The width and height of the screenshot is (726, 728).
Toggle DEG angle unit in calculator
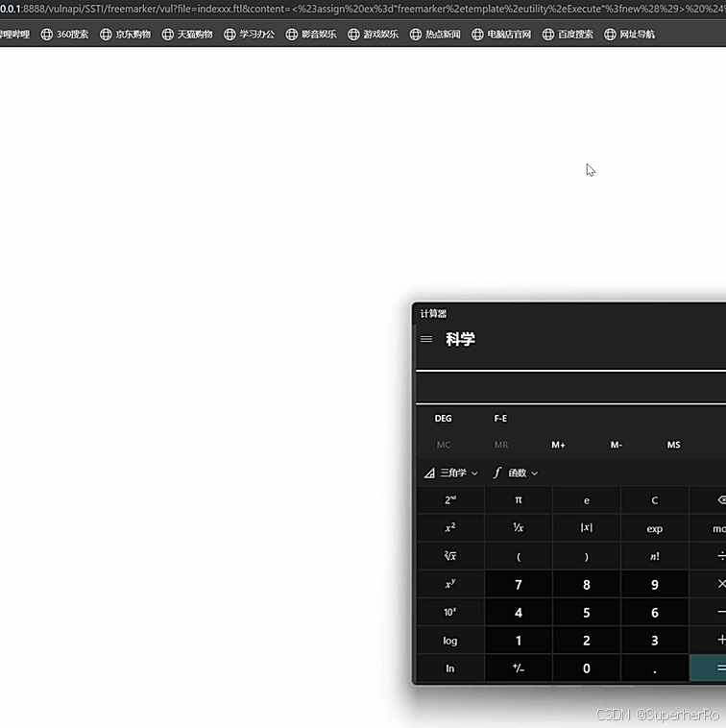point(443,419)
